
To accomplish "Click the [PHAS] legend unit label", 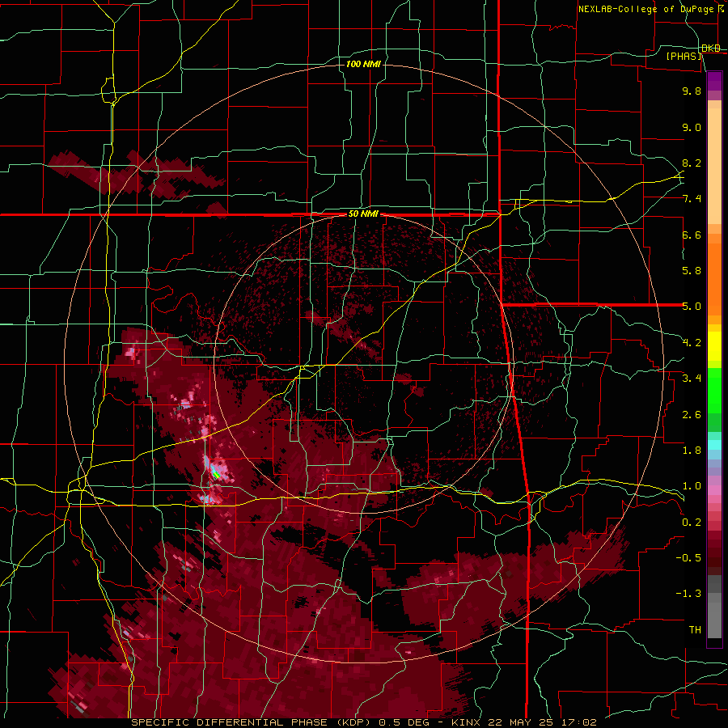I will click(x=684, y=56).
